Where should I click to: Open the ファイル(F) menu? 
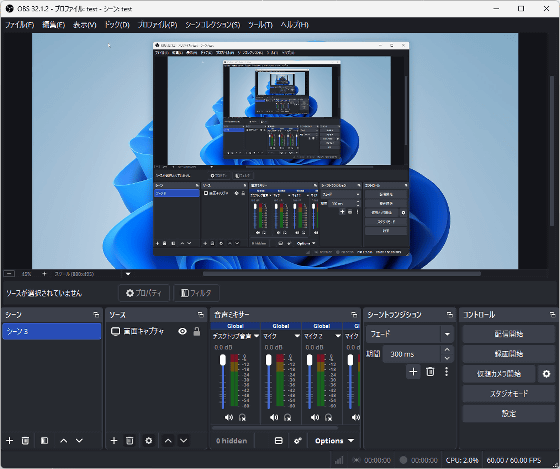tap(20, 25)
